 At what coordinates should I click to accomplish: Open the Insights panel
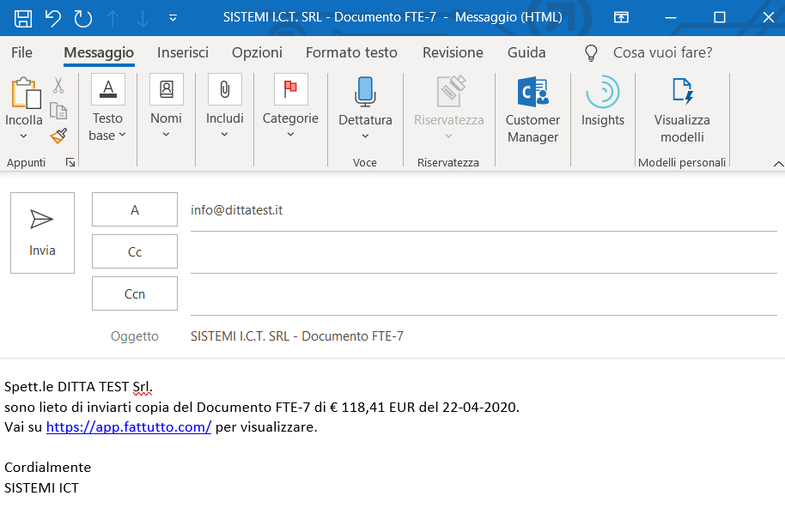tap(603, 100)
